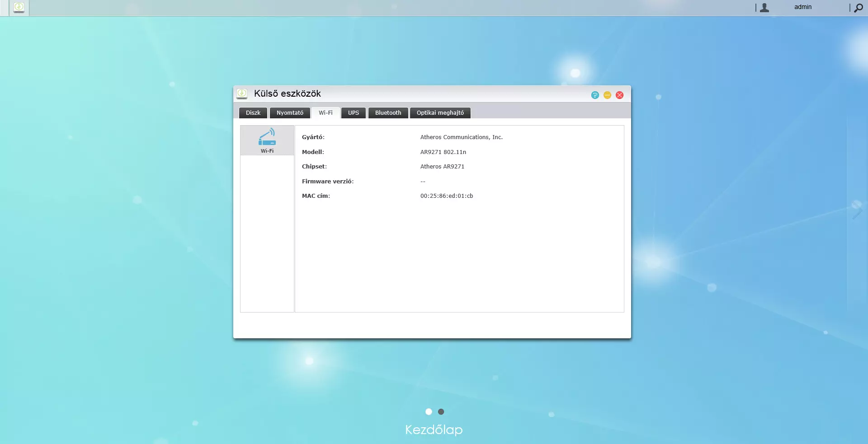
Task: Go to first desktop page dot
Action: (x=429, y=411)
